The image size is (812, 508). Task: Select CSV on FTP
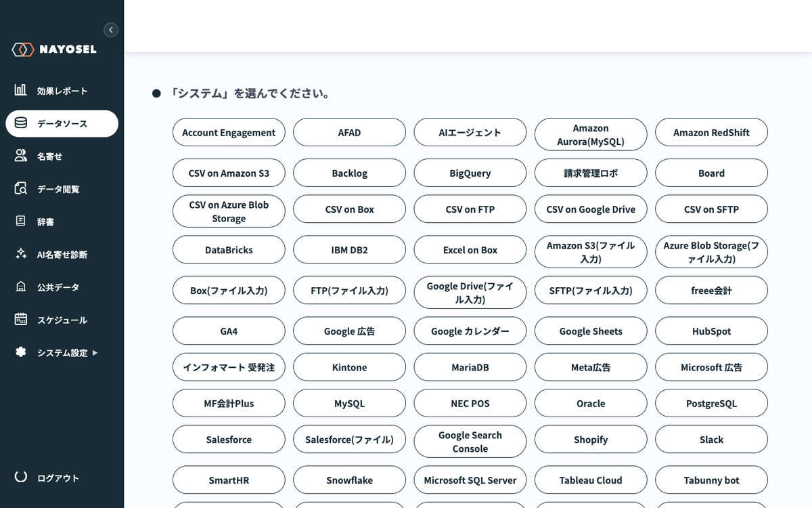click(x=470, y=209)
